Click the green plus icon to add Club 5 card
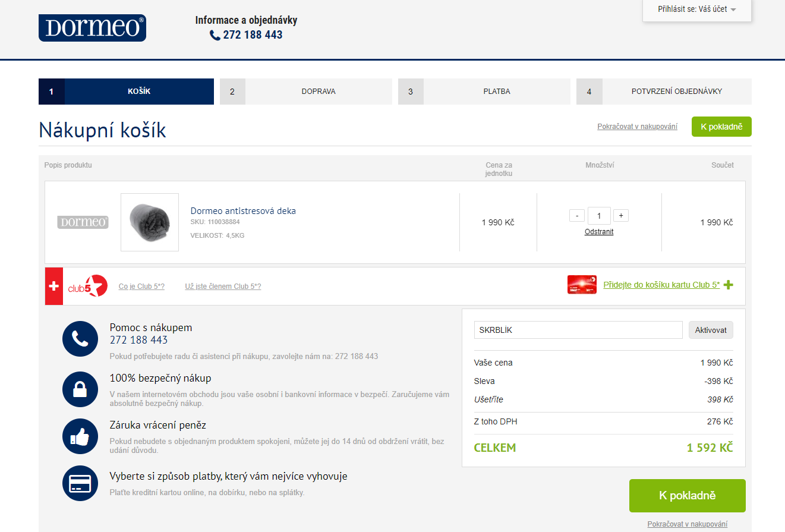785x532 pixels. click(728, 285)
